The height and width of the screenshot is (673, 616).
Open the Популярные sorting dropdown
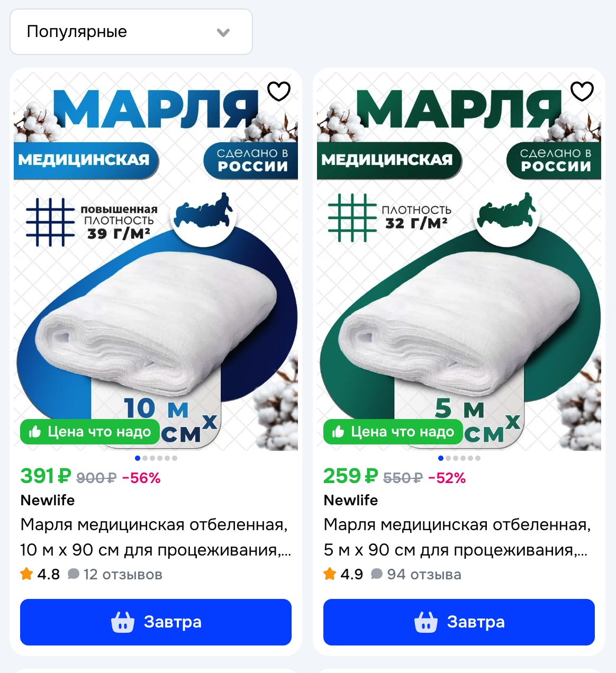coord(131,32)
